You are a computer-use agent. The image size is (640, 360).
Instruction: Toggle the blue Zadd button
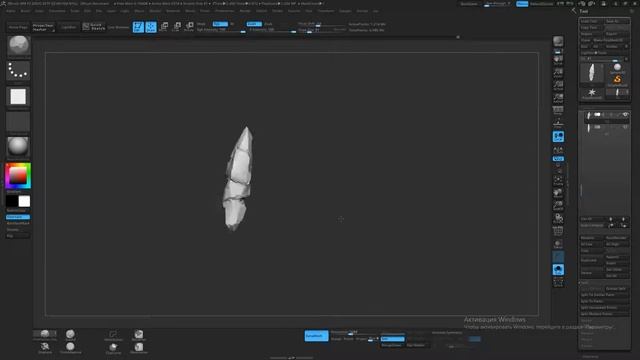click(254, 24)
